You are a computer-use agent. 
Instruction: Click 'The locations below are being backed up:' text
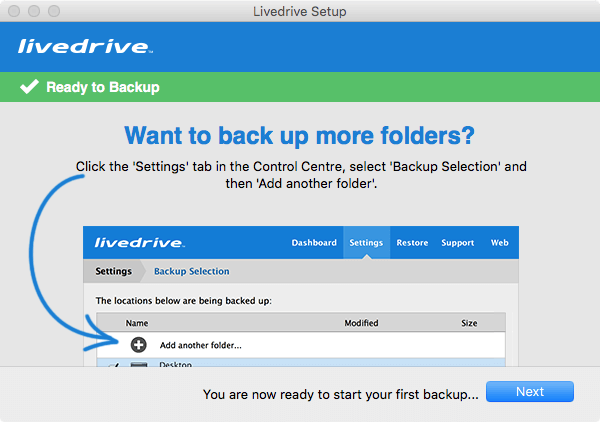184,301
